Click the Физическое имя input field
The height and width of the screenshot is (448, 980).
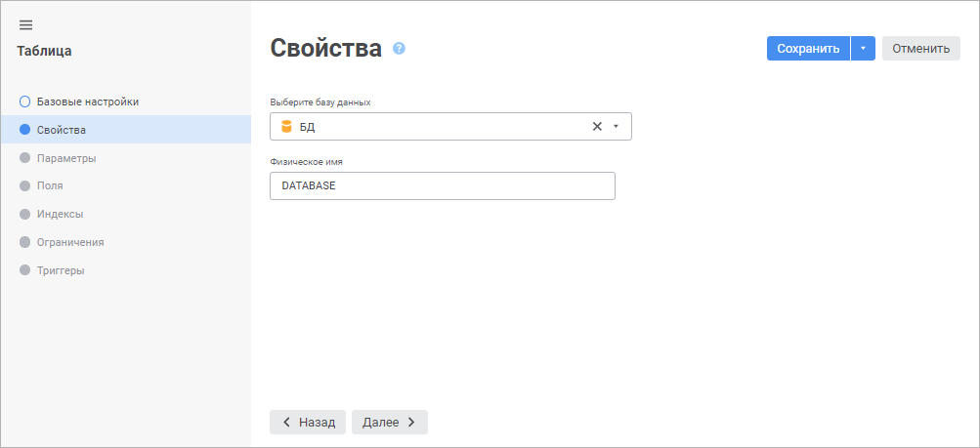click(442, 186)
